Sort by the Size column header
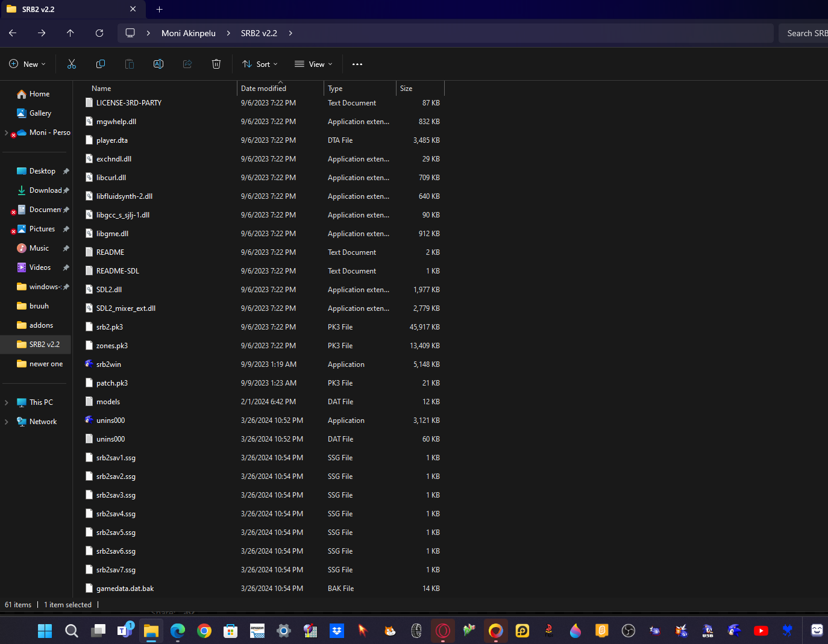This screenshot has height=644, width=828. click(420, 88)
